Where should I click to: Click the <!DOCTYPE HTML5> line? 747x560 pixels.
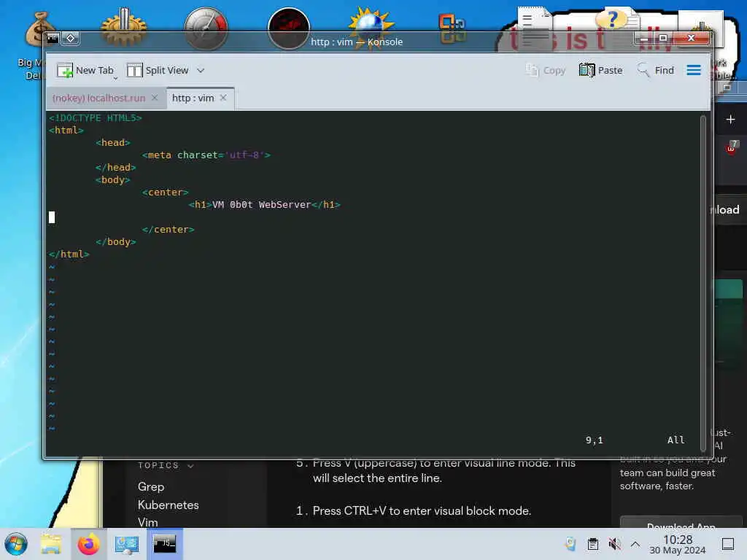coord(96,118)
